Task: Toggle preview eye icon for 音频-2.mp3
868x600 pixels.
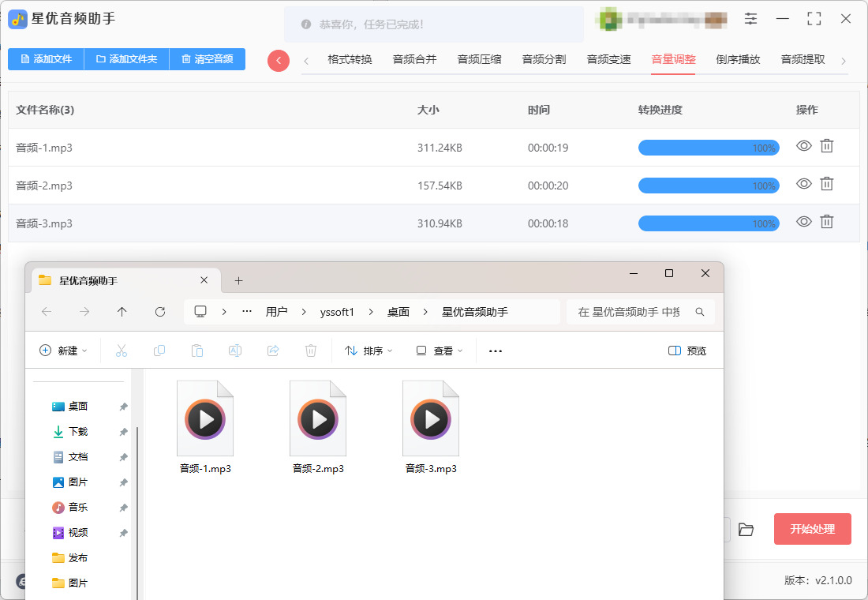Action: pyautogui.click(x=804, y=183)
